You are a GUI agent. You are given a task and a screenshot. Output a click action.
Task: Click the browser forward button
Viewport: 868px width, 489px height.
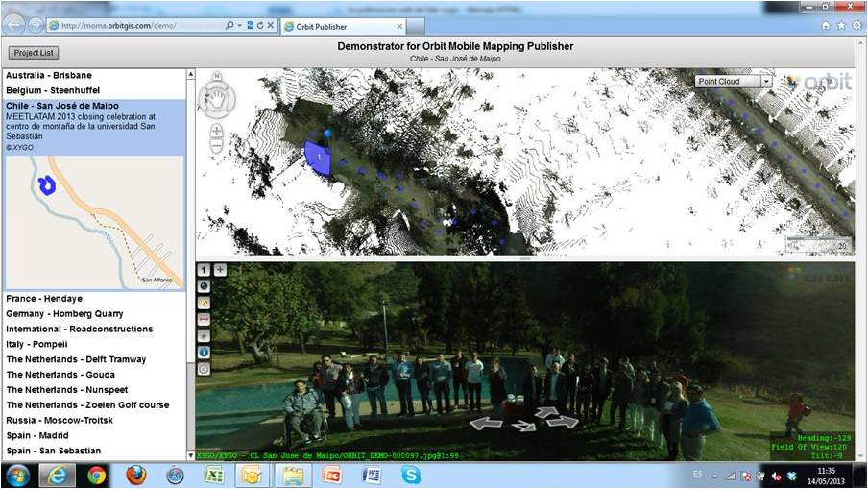click(x=36, y=25)
